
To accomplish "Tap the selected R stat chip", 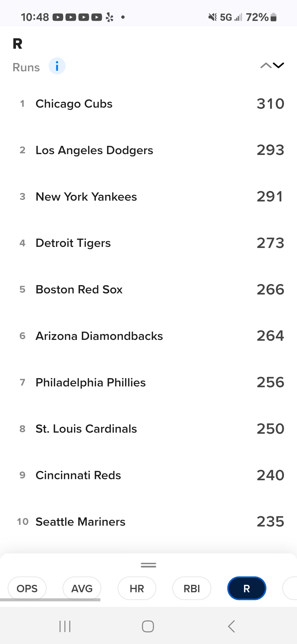I will click(x=247, y=588).
